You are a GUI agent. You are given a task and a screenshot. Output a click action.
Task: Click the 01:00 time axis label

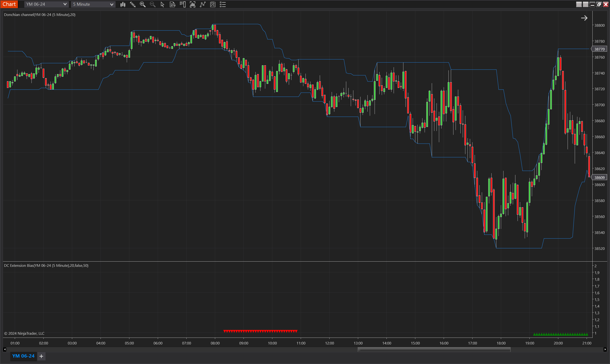point(15,343)
